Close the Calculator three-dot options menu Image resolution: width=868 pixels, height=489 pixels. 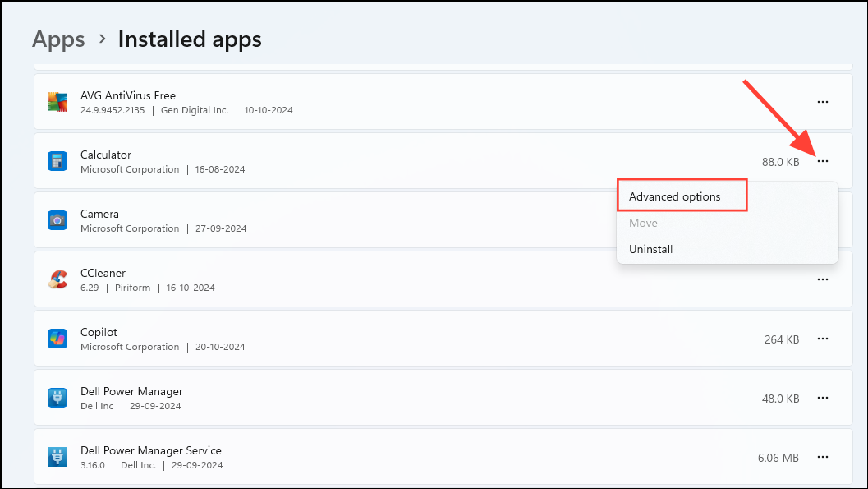(x=822, y=161)
